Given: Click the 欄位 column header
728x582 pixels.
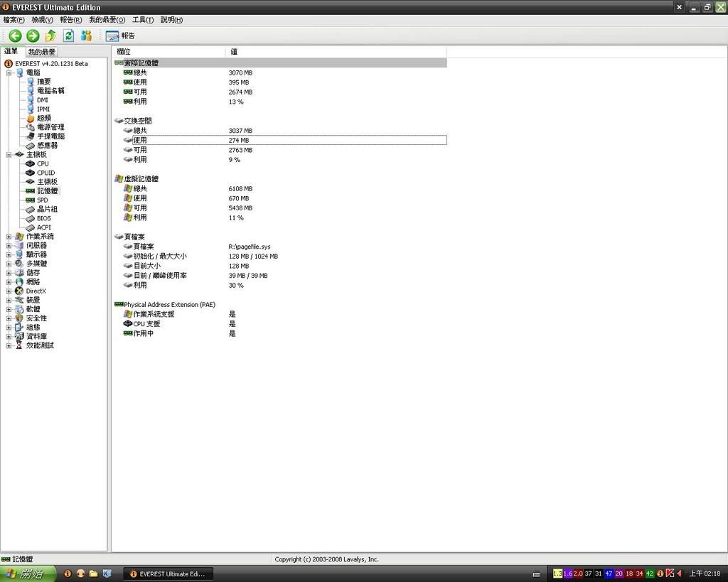Looking at the screenshot, I should pyautogui.click(x=168, y=51).
